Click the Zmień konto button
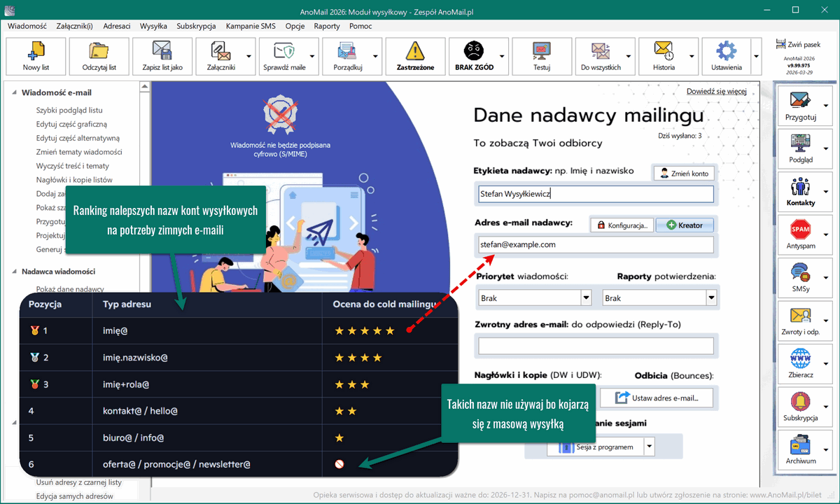840x504 pixels. click(683, 174)
